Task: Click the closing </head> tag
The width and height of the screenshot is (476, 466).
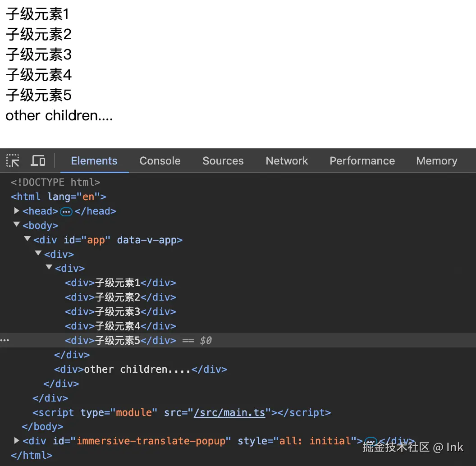Action: [95, 211]
